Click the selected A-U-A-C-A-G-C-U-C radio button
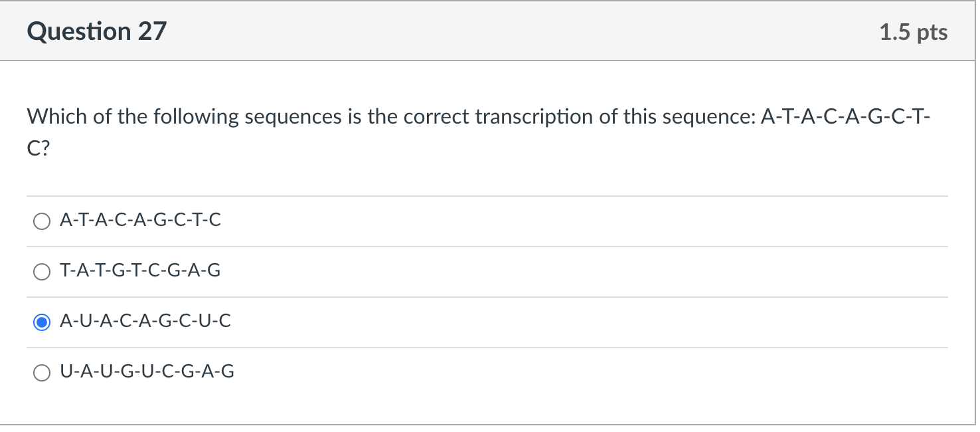Viewport: 980px width, 432px height. 41,323
